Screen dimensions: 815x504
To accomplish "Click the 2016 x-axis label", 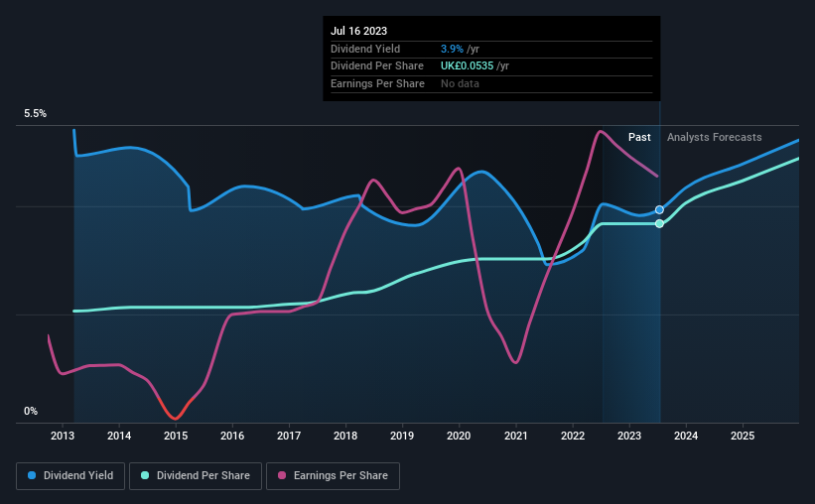I will coord(232,436).
